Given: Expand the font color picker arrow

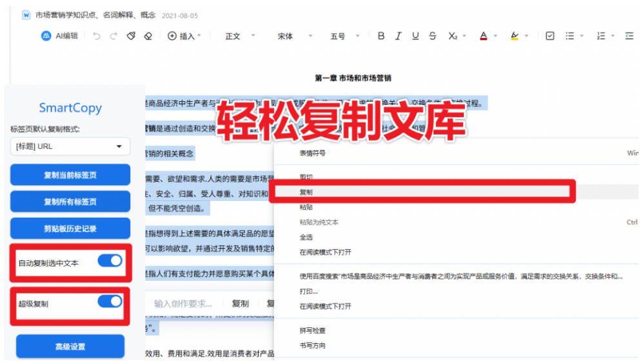Looking at the screenshot, I should (x=495, y=36).
